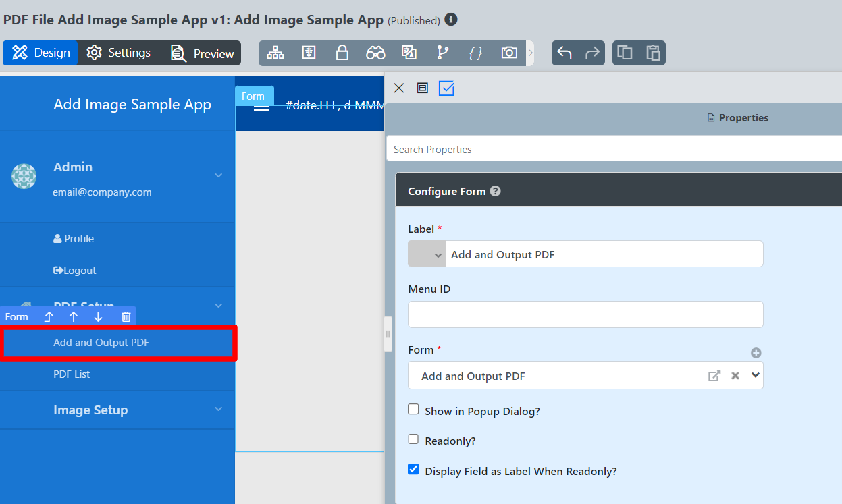The height and width of the screenshot is (504, 842).
Task: Click the plus icon above Form field
Action: pyautogui.click(x=756, y=353)
